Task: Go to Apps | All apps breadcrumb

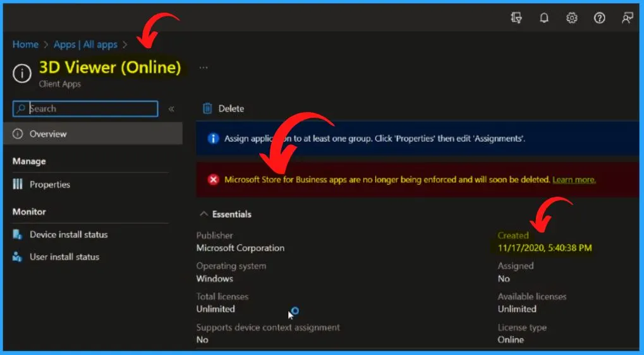Action: point(85,44)
